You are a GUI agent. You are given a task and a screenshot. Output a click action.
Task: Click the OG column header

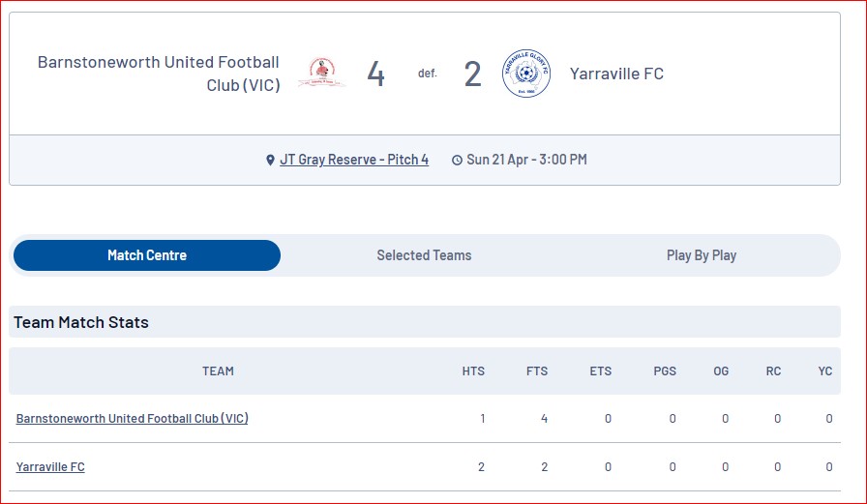coord(721,371)
